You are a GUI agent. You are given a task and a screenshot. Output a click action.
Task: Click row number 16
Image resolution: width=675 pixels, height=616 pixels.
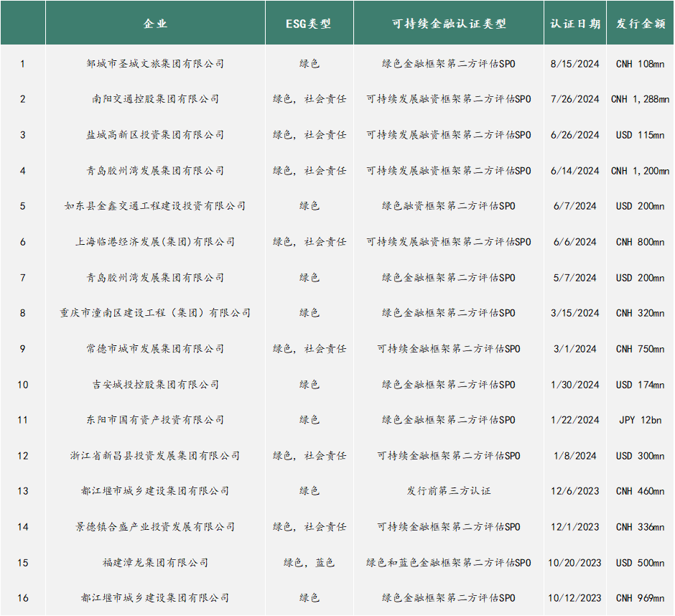coord(23,597)
